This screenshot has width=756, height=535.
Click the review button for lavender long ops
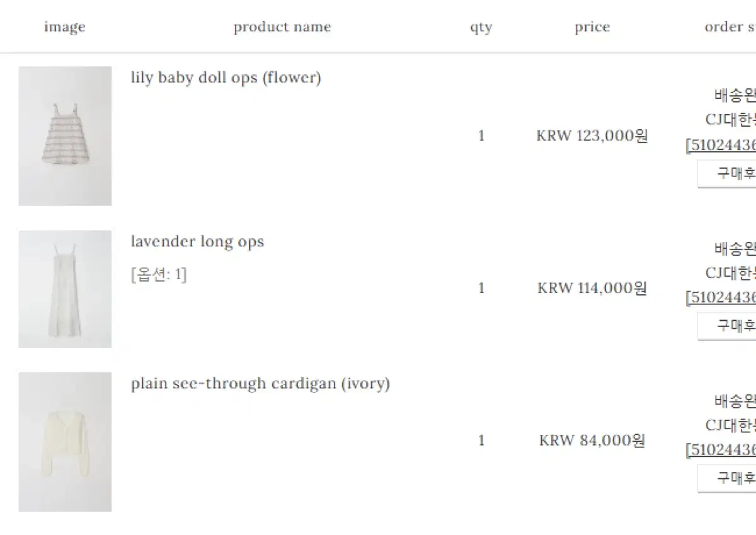(726, 326)
